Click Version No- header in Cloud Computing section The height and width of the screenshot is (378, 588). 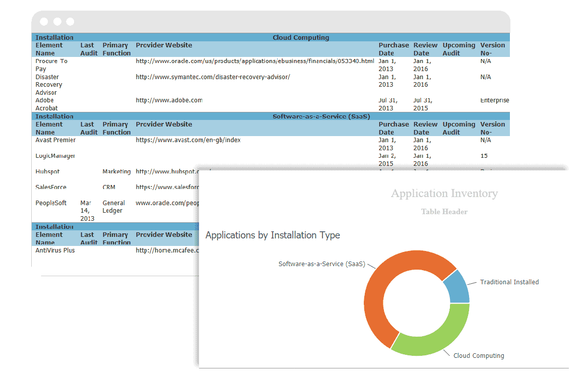click(x=493, y=49)
